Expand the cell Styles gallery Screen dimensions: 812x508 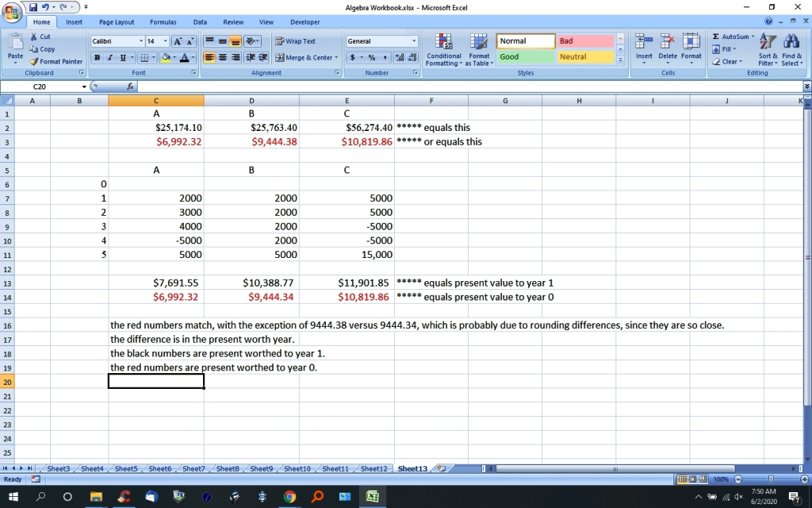pos(620,60)
